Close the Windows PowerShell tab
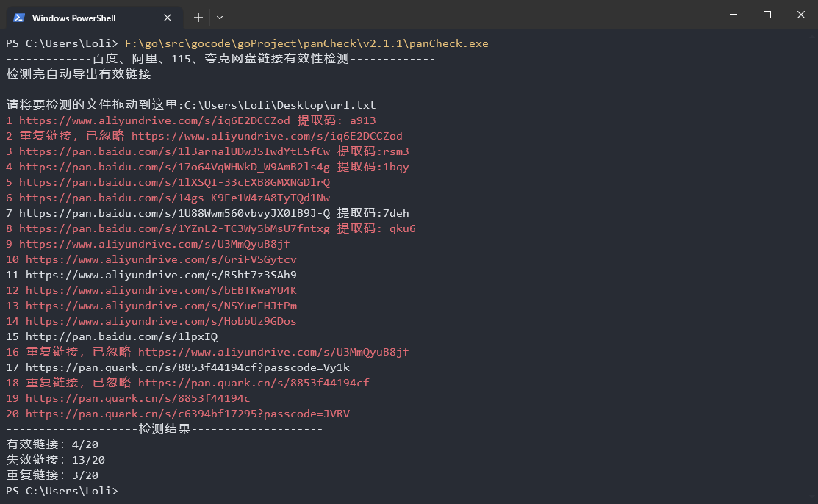Image resolution: width=818 pixels, height=504 pixels. (x=168, y=18)
